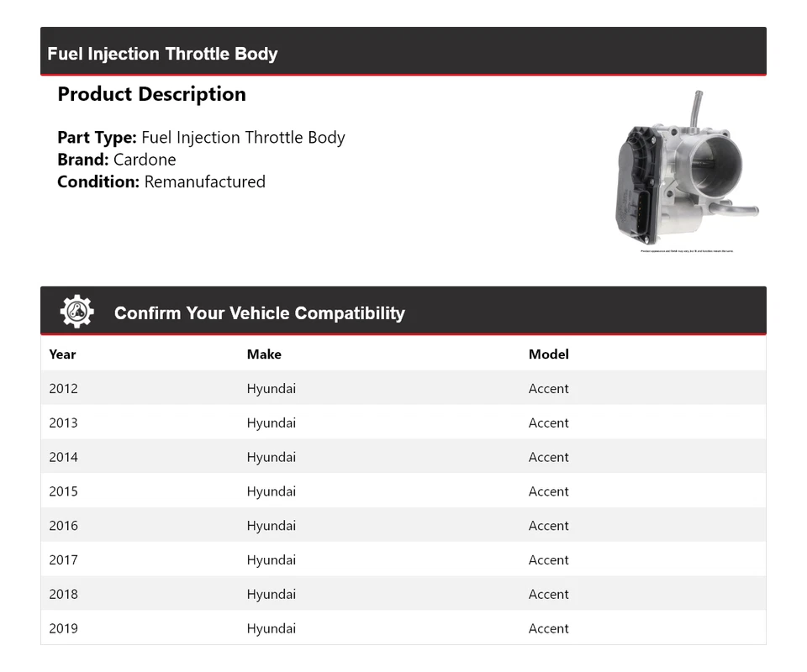807x672 pixels.
Task: Click the Model column header
Action: [548, 354]
